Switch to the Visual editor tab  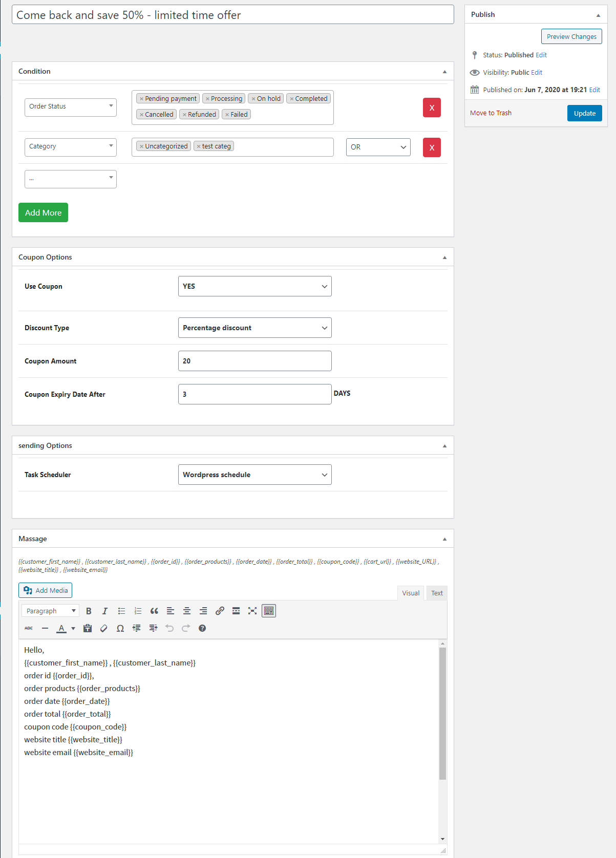[411, 593]
